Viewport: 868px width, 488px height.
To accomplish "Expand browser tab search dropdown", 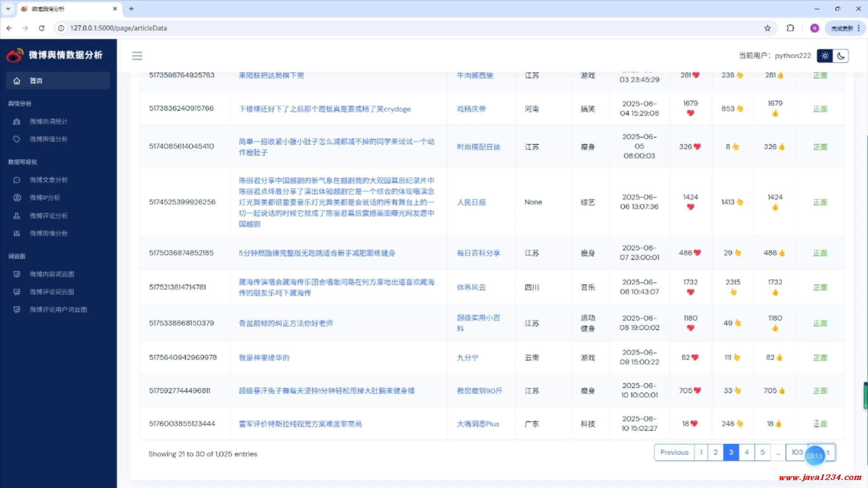I will (8, 9).
